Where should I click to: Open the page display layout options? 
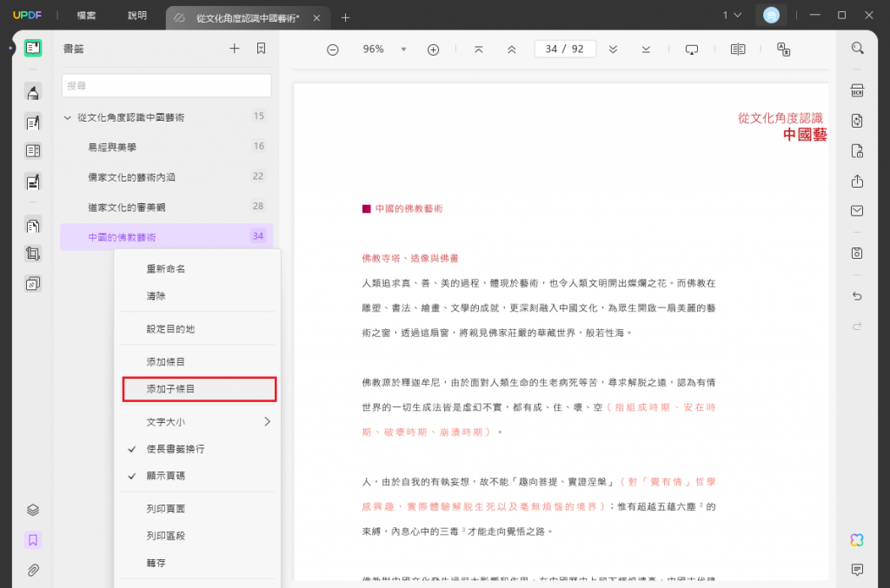[738, 50]
